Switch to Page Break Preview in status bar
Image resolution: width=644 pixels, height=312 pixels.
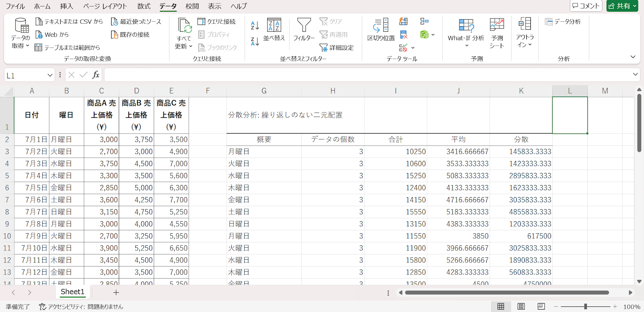pyautogui.click(x=541, y=306)
